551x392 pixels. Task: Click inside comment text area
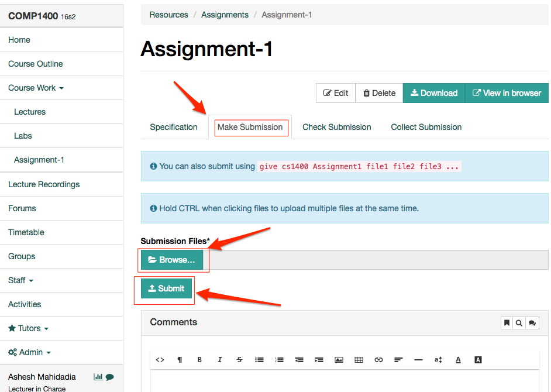[x=345, y=381]
